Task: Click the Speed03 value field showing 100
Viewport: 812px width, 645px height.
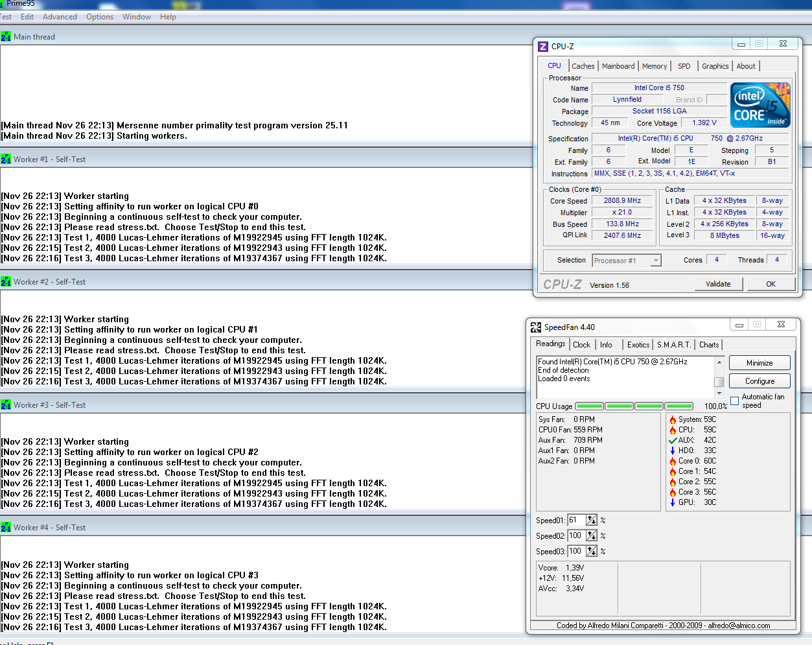Action: pyautogui.click(x=577, y=552)
